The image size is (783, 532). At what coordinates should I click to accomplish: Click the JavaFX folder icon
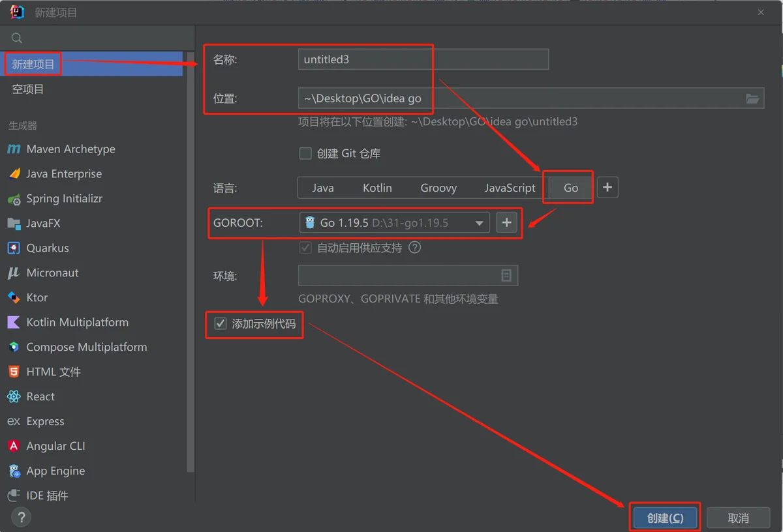tap(14, 224)
